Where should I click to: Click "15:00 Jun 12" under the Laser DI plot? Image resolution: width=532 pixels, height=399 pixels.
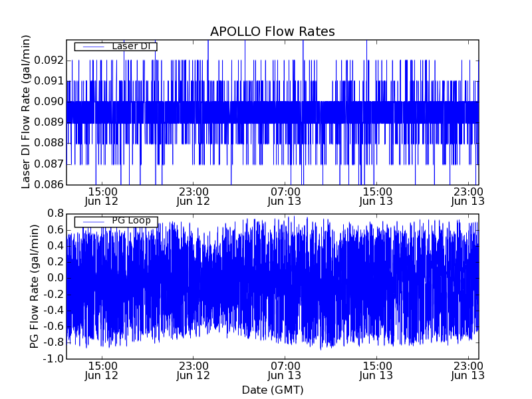pyautogui.click(x=102, y=196)
